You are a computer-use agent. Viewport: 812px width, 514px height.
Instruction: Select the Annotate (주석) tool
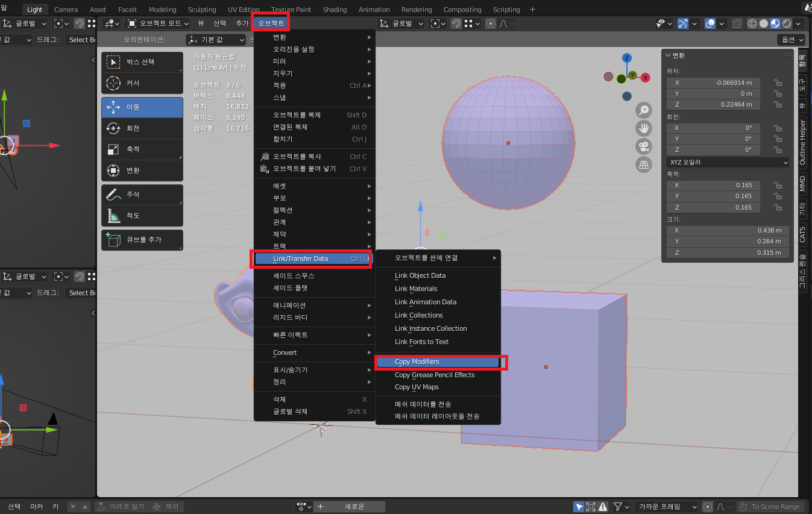point(142,195)
